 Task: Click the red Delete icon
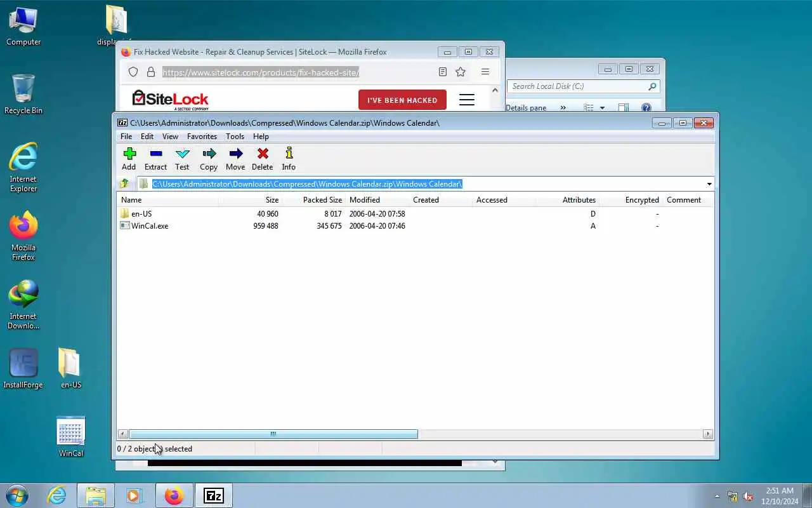pyautogui.click(x=263, y=154)
